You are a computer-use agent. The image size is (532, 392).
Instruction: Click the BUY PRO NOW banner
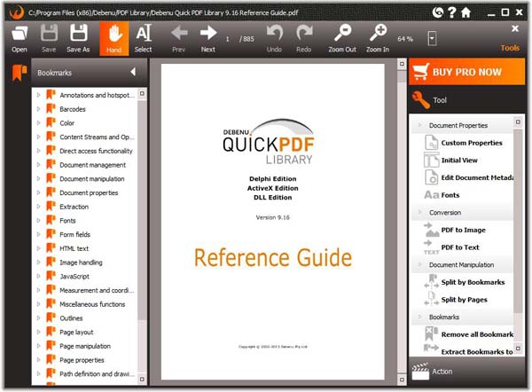(x=466, y=72)
